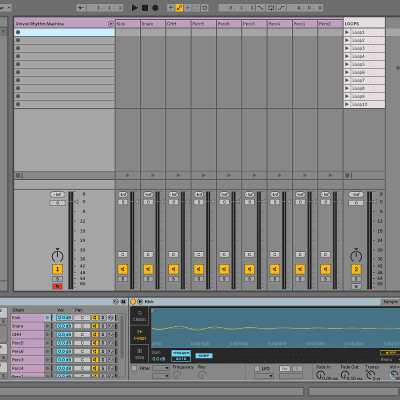The width and height of the screenshot is (400, 400).
Task: Solo the Kick chain in mixer column
Action: [x=123, y=279]
